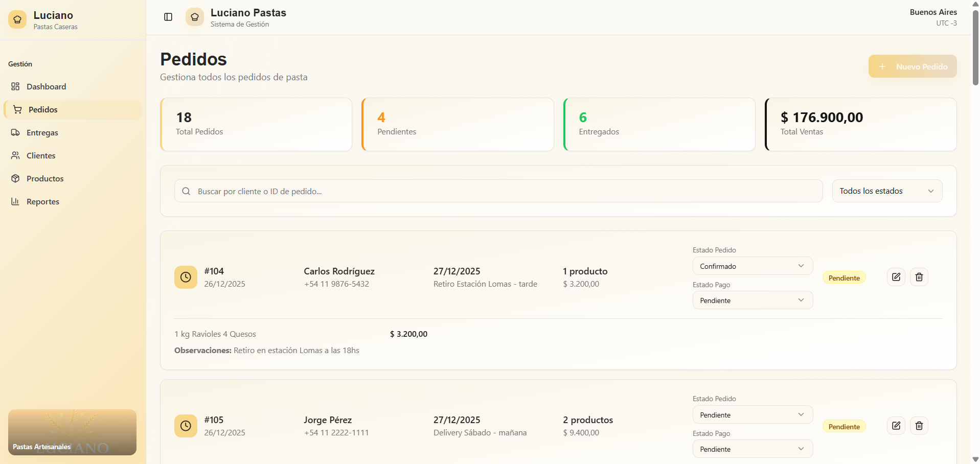Image resolution: width=980 pixels, height=464 pixels.
Task: Click the Observaciones note on order #104
Action: click(x=267, y=351)
